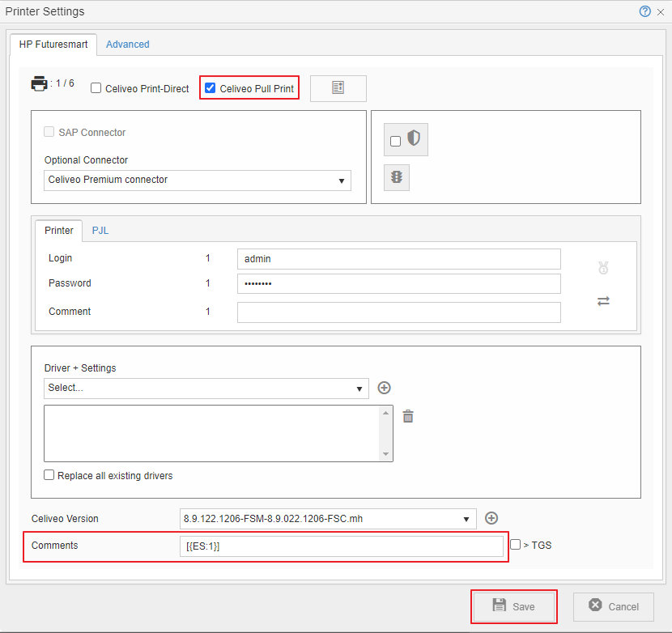Switch to the Advanced tab

coord(127,45)
